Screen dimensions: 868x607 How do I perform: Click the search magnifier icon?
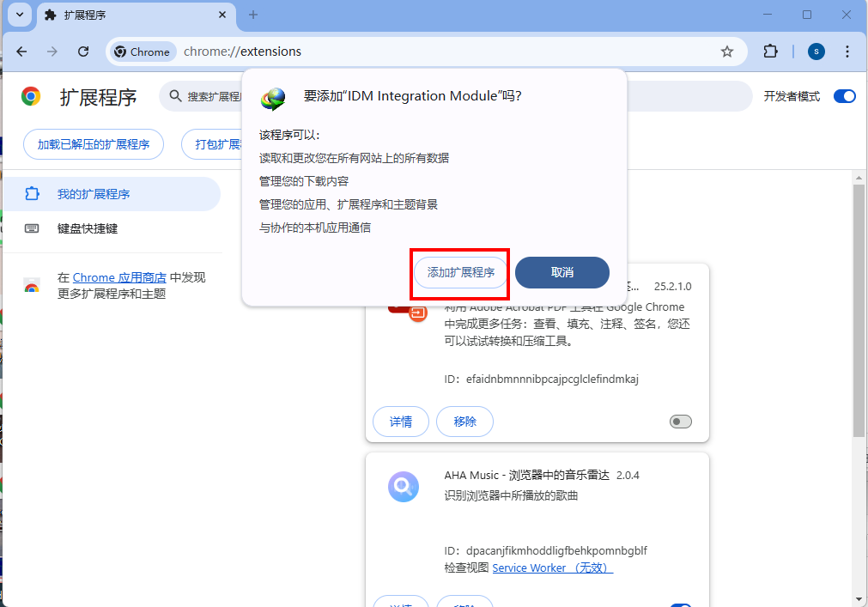[175, 95]
